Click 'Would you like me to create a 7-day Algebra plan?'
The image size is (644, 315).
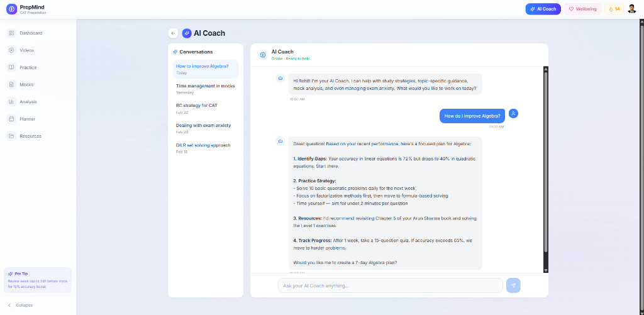[345, 262]
